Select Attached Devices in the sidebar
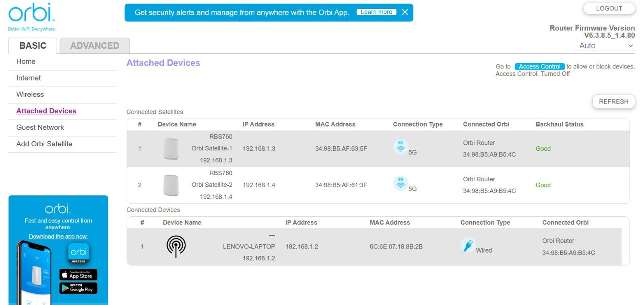644x305 pixels. pos(46,111)
